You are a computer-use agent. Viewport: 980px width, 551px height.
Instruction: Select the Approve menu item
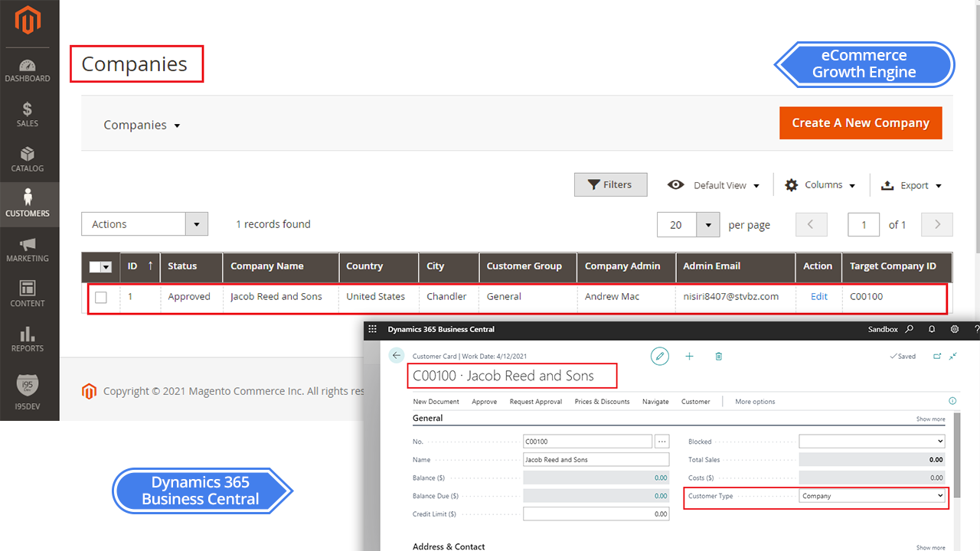[x=484, y=401]
